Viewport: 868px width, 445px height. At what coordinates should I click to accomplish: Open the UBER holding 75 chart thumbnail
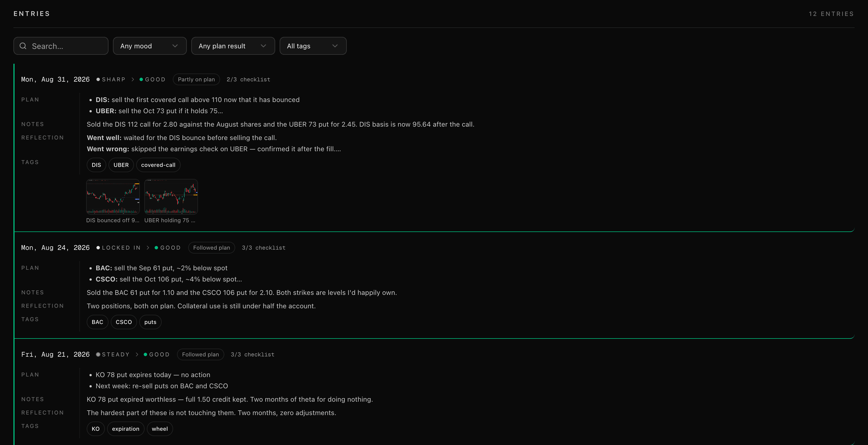coord(171,197)
